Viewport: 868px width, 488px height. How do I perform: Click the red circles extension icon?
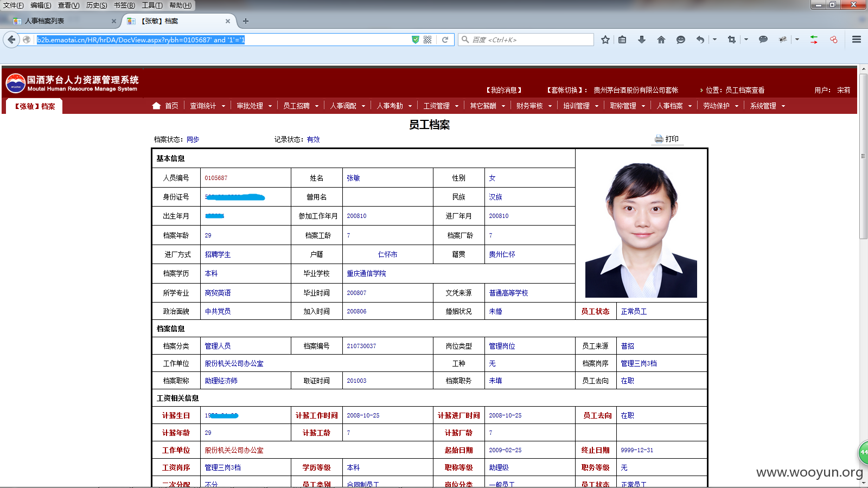(834, 40)
